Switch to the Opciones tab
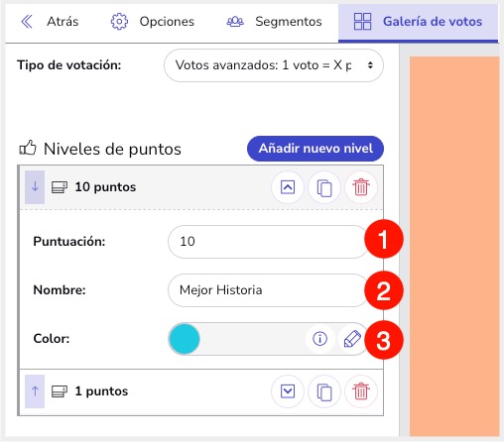The height and width of the screenshot is (442, 504). click(153, 22)
